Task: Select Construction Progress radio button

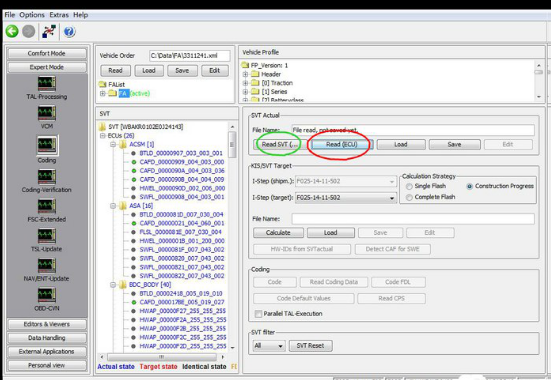Action: (x=469, y=186)
